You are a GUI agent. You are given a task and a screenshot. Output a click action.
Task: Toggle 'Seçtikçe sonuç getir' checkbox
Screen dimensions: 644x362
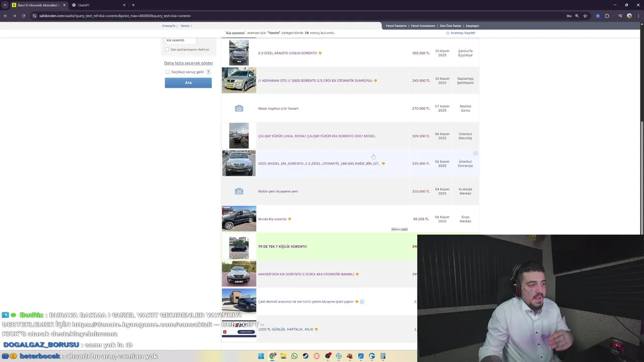tap(168, 72)
